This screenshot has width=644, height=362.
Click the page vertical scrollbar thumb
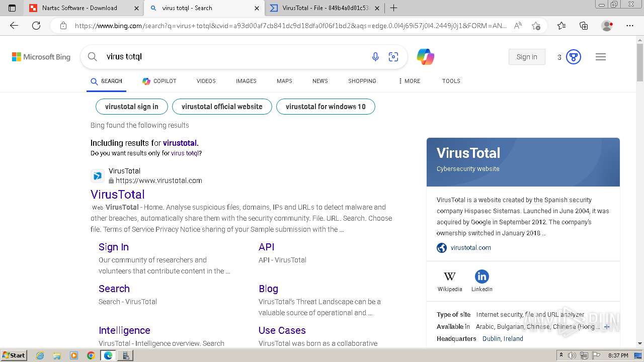point(640,63)
